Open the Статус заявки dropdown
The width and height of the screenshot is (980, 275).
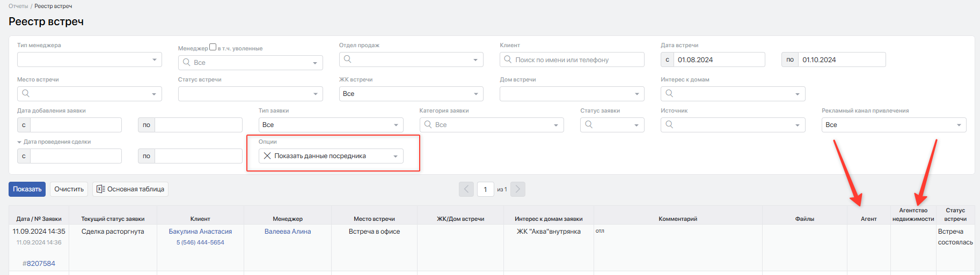612,125
